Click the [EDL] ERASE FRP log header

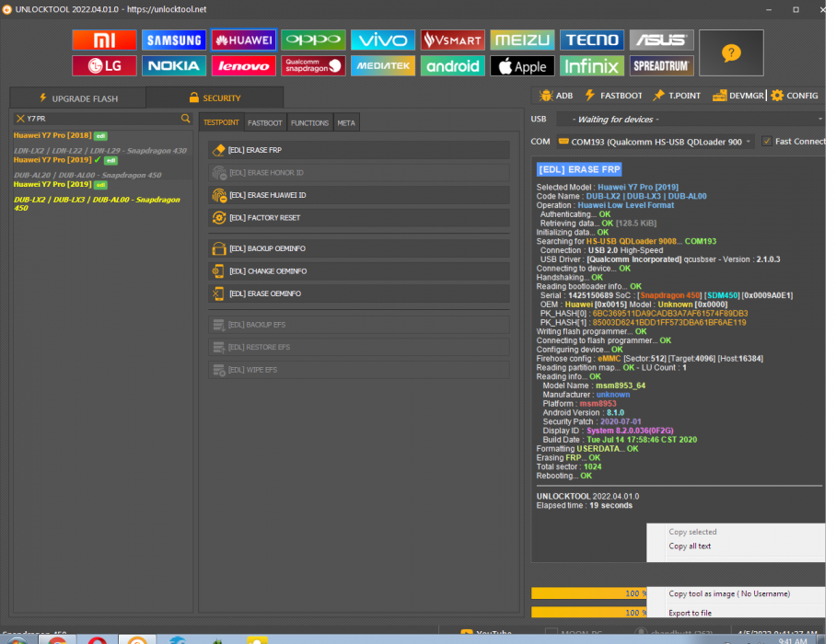click(x=579, y=169)
